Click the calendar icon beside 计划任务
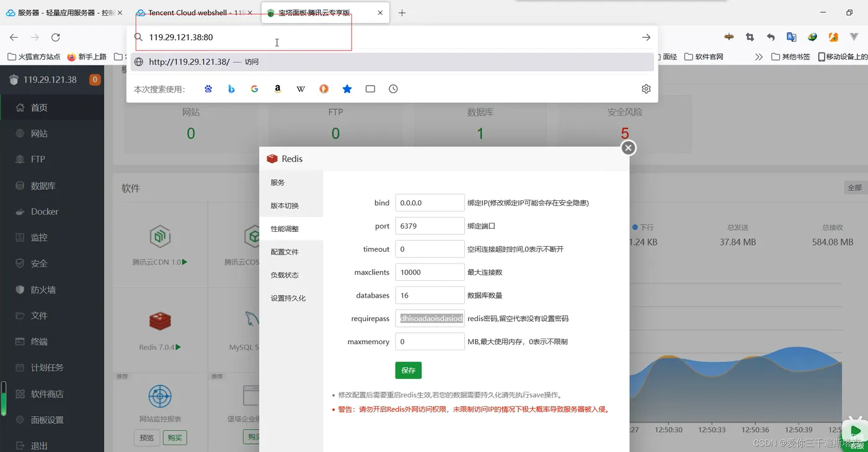 pyautogui.click(x=20, y=368)
